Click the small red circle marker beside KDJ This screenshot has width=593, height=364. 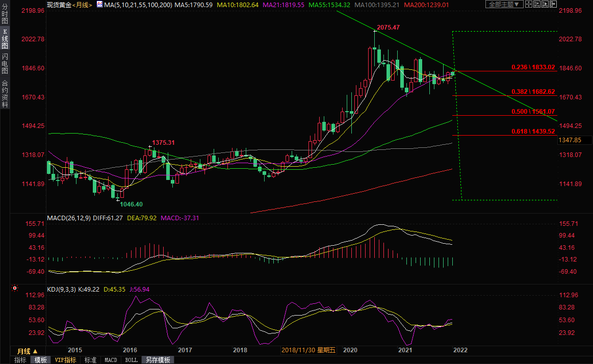coord(15,289)
